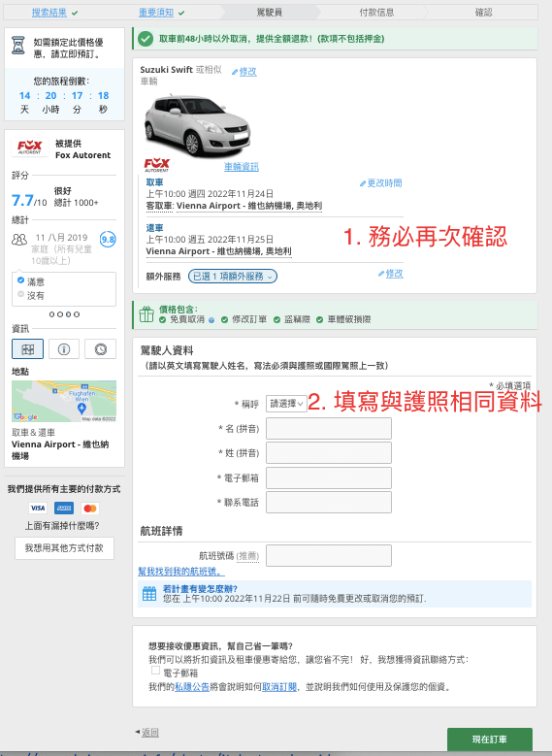552x756 pixels.
Task: Focus the 航班號碼 flight number field
Action: (329, 555)
